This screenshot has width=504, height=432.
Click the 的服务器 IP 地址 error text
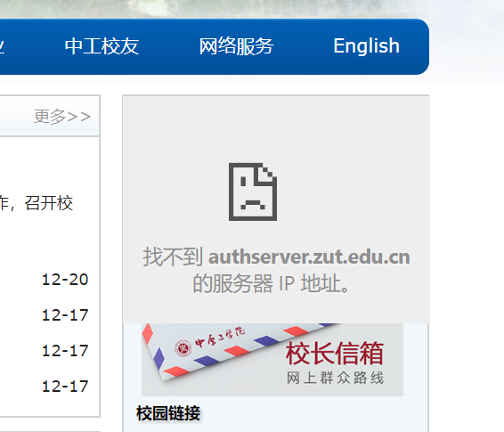[271, 283]
